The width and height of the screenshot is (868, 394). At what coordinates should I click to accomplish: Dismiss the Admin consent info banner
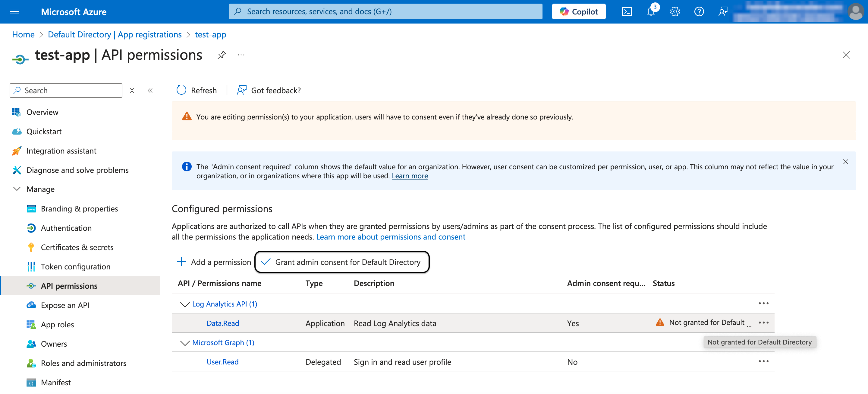click(845, 162)
